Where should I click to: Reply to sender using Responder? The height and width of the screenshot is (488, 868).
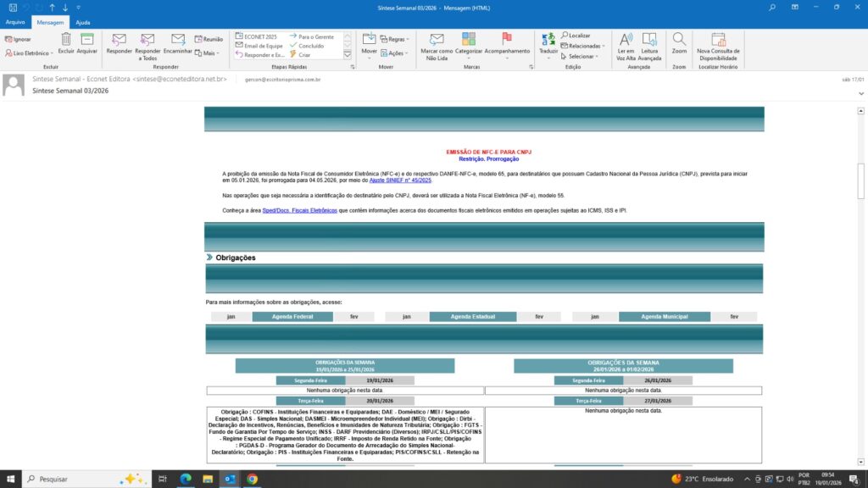(x=120, y=43)
